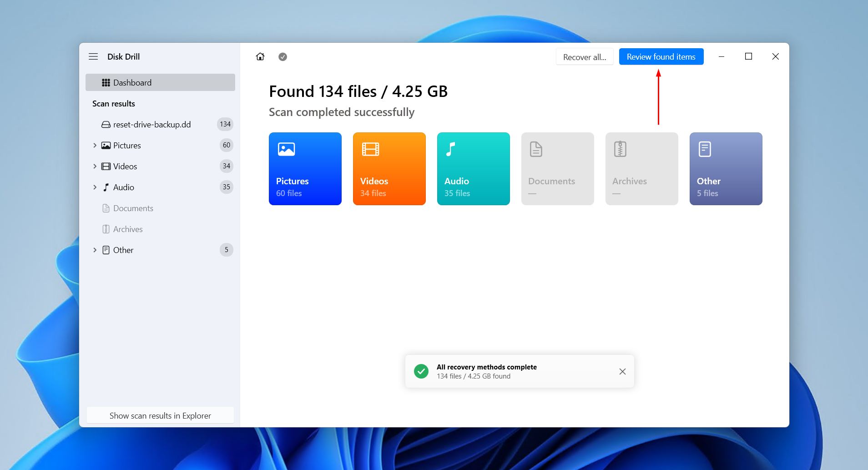Close the Disk Drill window
This screenshot has height=470, width=868.
coord(776,56)
